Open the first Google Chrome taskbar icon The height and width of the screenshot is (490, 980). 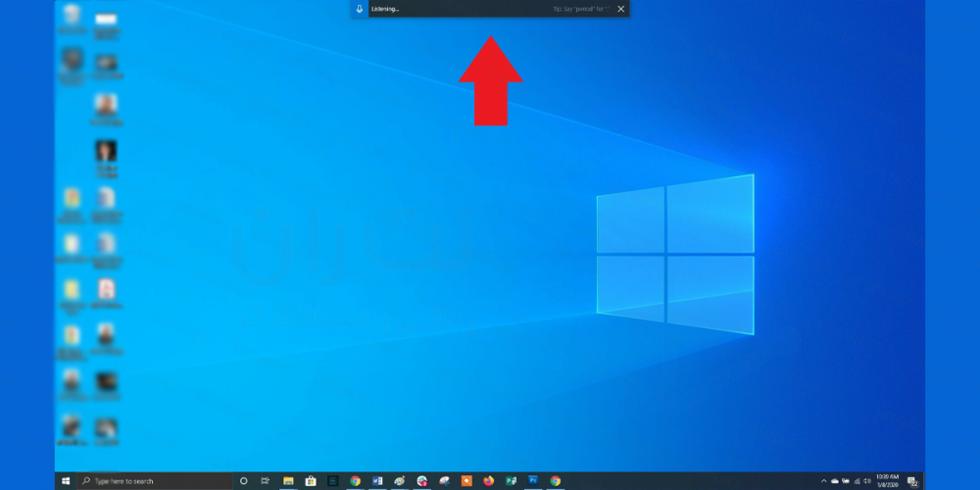(356, 481)
